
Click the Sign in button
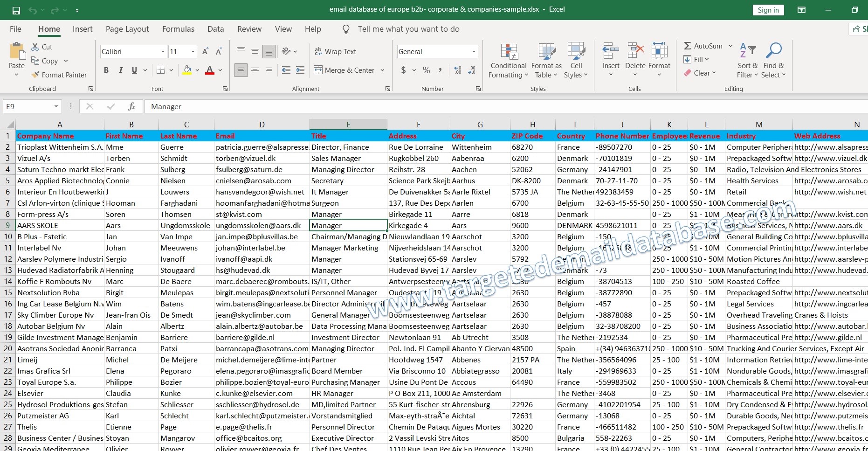click(768, 10)
